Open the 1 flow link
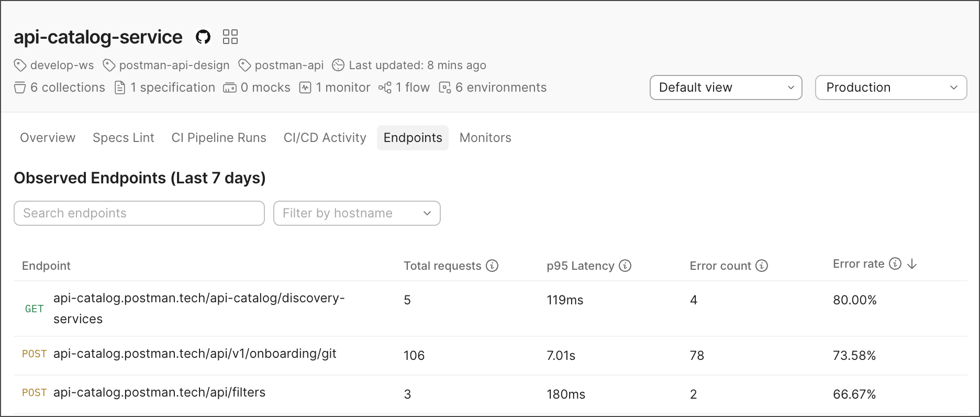Viewport: 980px width, 417px height. [x=413, y=87]
